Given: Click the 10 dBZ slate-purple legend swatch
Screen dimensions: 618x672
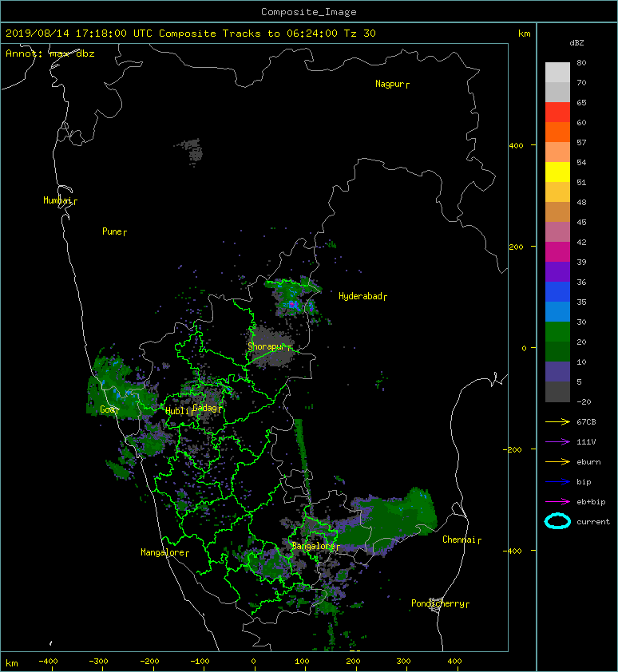Looking at the screenshot, I should point(557,372).
